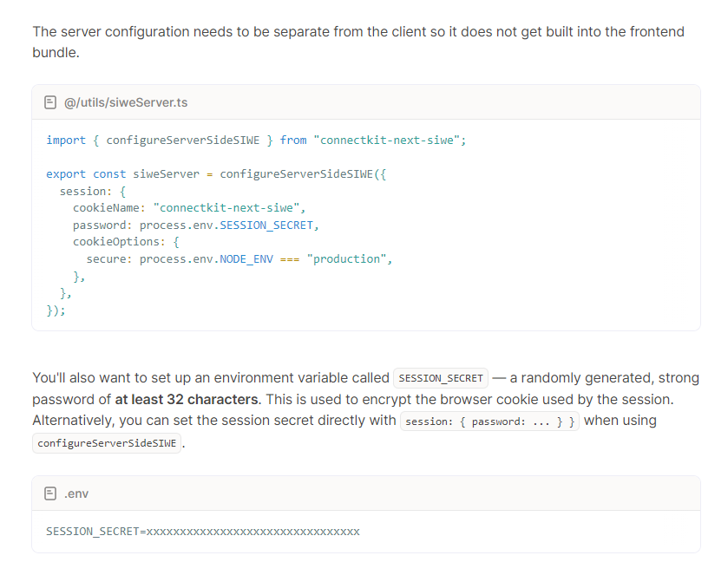Click the file icon beside siweServer.ts
728x575 pixels.
click(x=50, y=101)
